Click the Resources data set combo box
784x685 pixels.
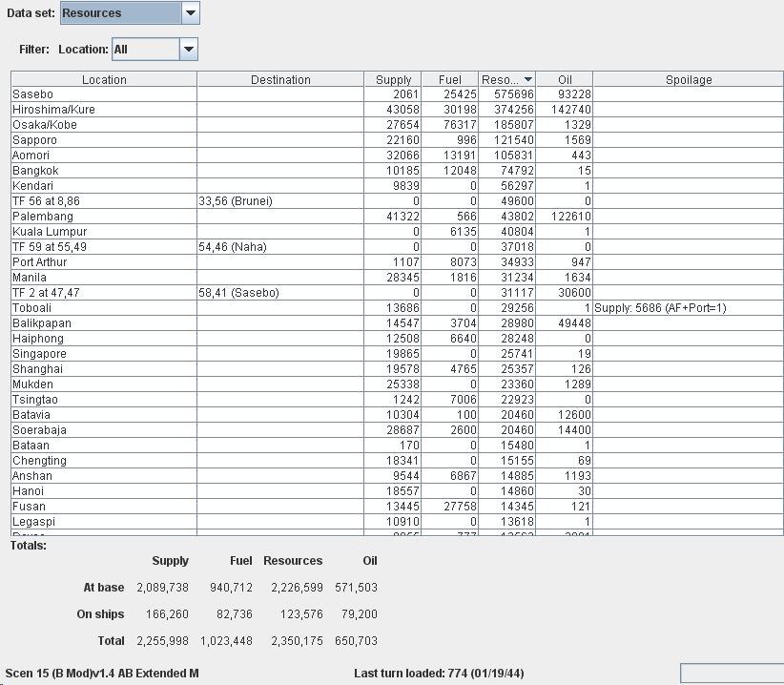pos(130,13)
